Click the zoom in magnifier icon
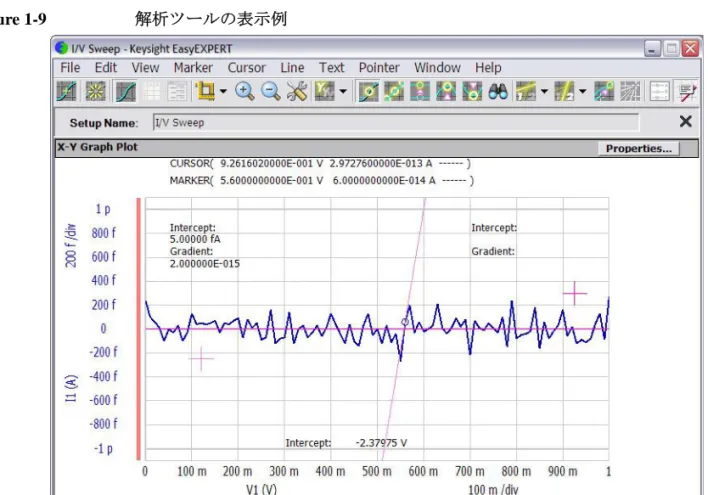This screenshot has width=708, height=495. click(x=244, y=91)
